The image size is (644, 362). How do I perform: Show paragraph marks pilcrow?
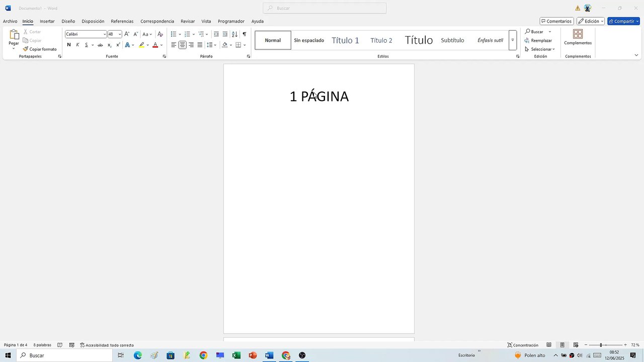point(244,34)
